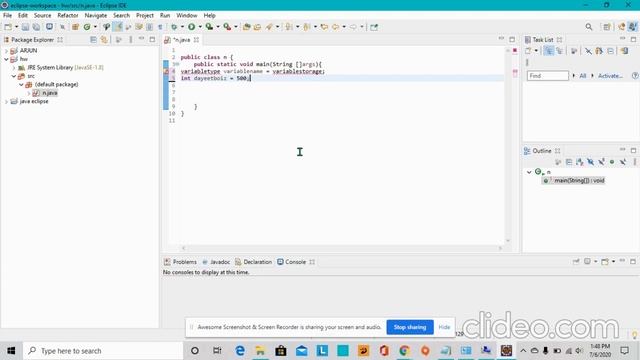Click the Find field in Task List
640x360 pixels.
point(548,76)
